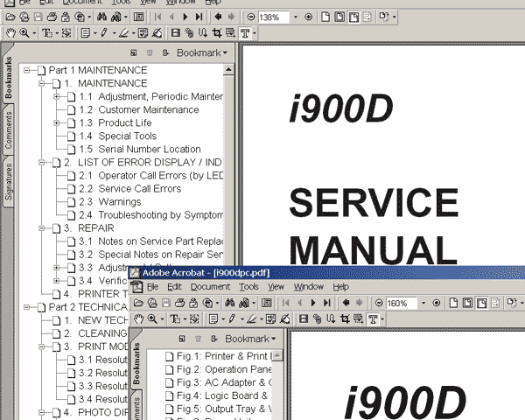Go to next page in the back window
This screenshot has width=525, height=420.
[x=185, y=17]
